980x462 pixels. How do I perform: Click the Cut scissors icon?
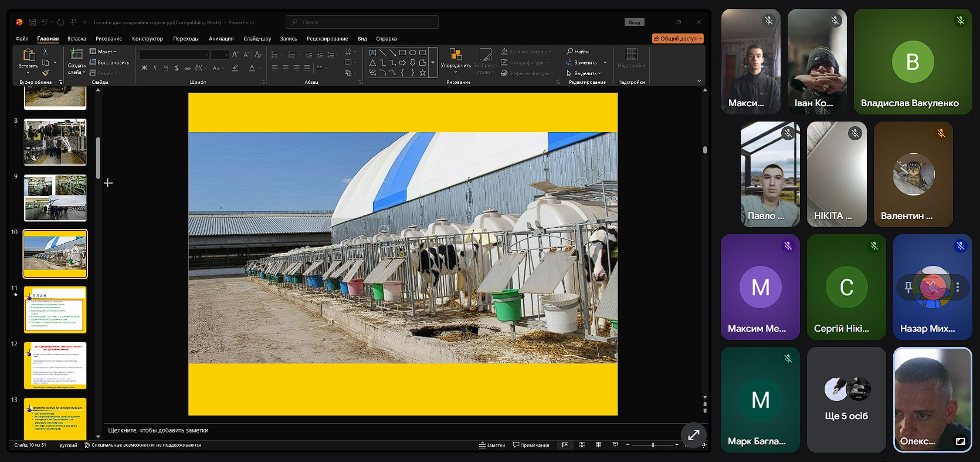[x=45, y=52]
